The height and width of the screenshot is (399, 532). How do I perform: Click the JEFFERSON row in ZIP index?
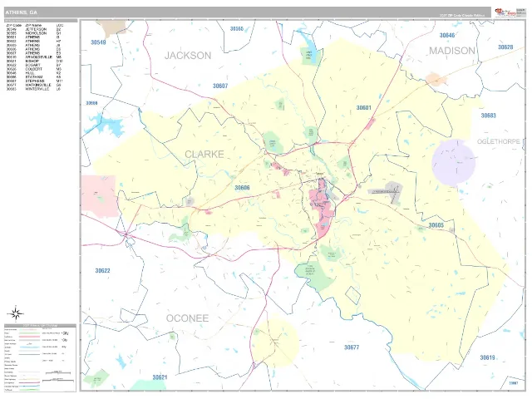(x=34, y=30)
